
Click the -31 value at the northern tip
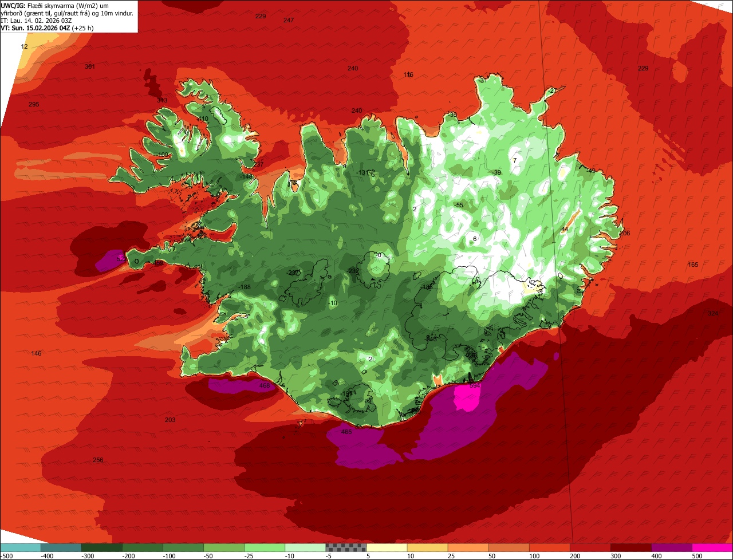click(x=483, y=81)
